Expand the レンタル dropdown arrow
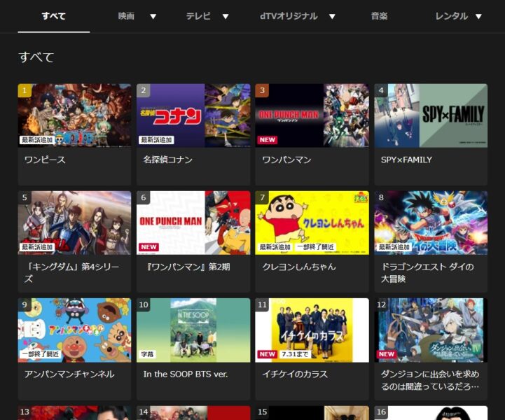 coord(478,16)
